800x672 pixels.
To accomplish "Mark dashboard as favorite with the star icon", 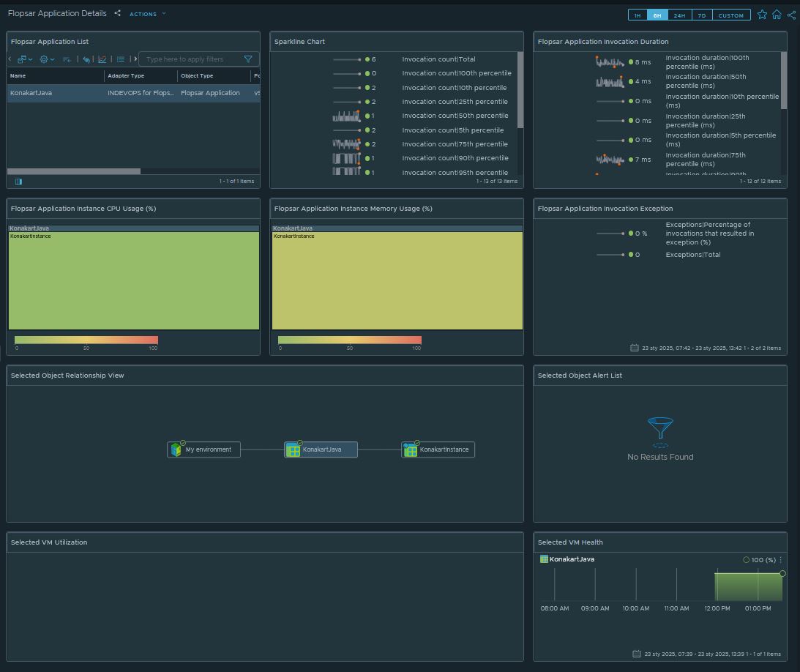I will [x=762, y=15].
